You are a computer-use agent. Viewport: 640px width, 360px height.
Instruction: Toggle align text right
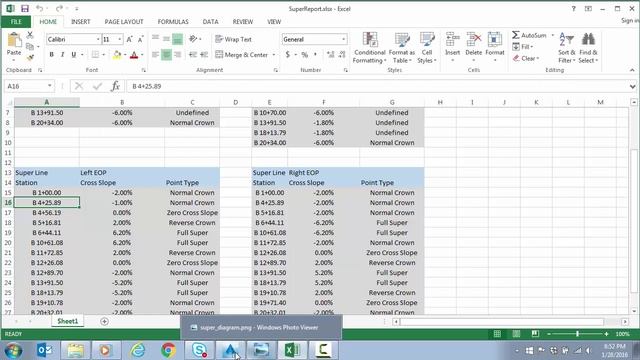[x=178, y=54]
